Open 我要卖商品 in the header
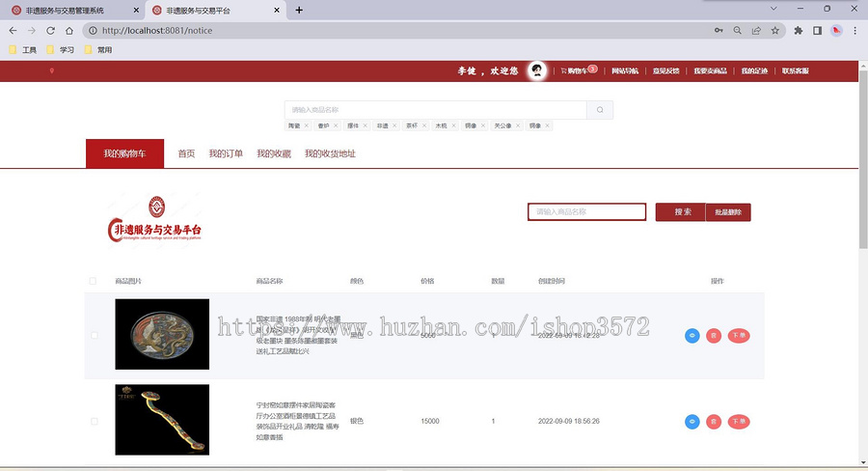Screen dimensions: 868x471 [710, 70]
